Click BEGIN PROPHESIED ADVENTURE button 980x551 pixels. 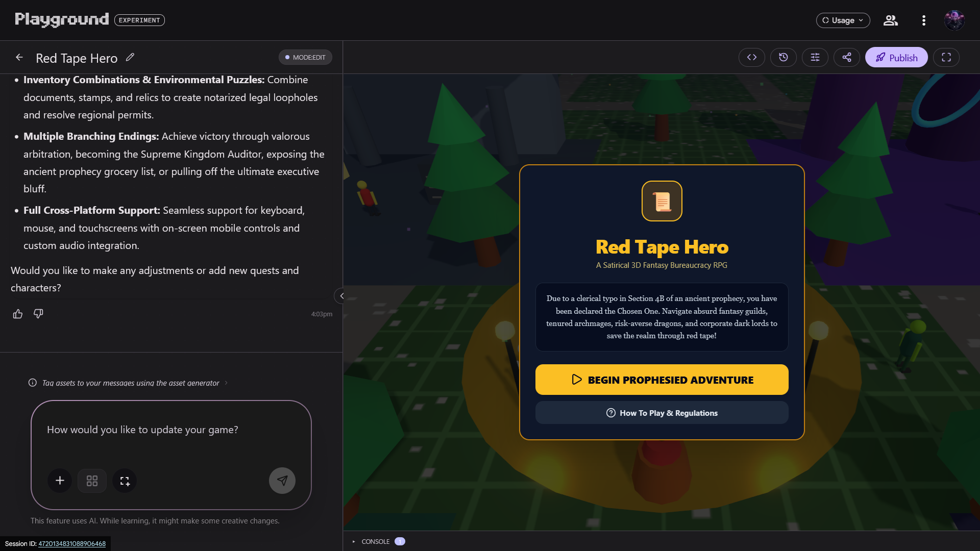point(662,380)
